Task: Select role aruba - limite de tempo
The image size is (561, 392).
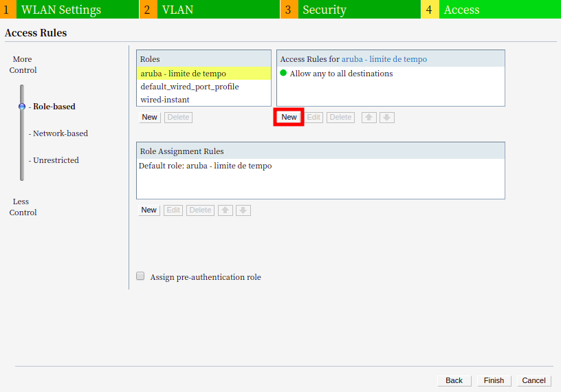Action: 183,74
